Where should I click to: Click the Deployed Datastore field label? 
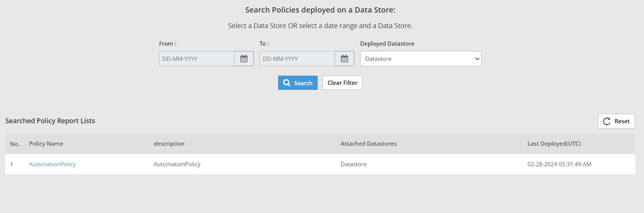387,44
